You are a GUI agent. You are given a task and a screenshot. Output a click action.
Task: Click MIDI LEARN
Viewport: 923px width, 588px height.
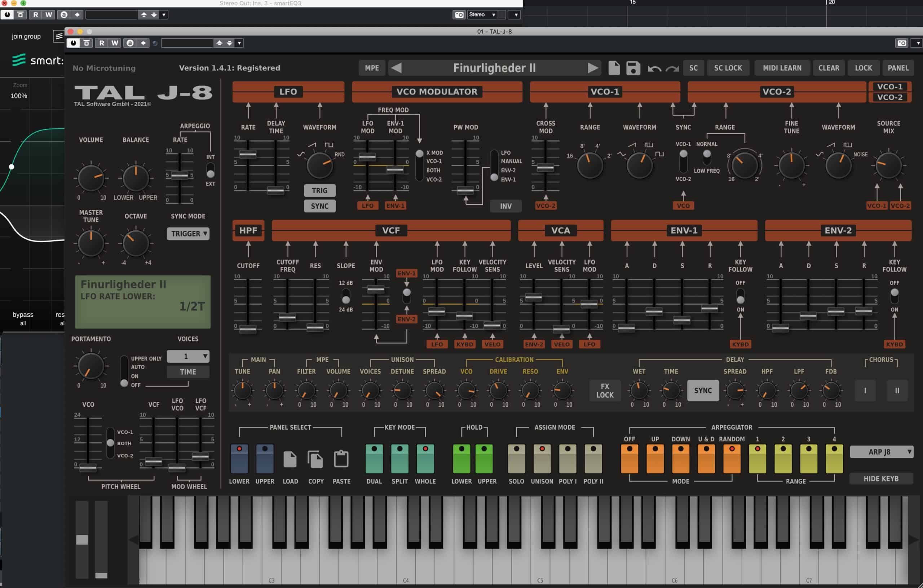click(x=782, y=68)
